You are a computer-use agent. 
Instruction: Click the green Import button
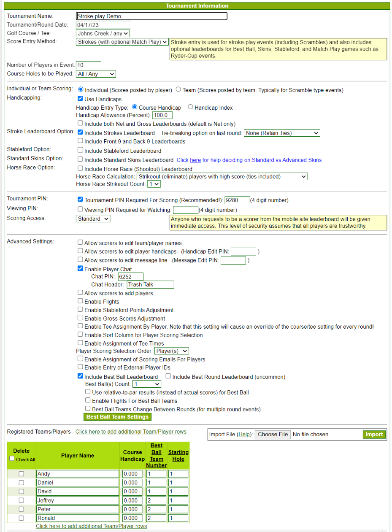click(x=374, y=435)
